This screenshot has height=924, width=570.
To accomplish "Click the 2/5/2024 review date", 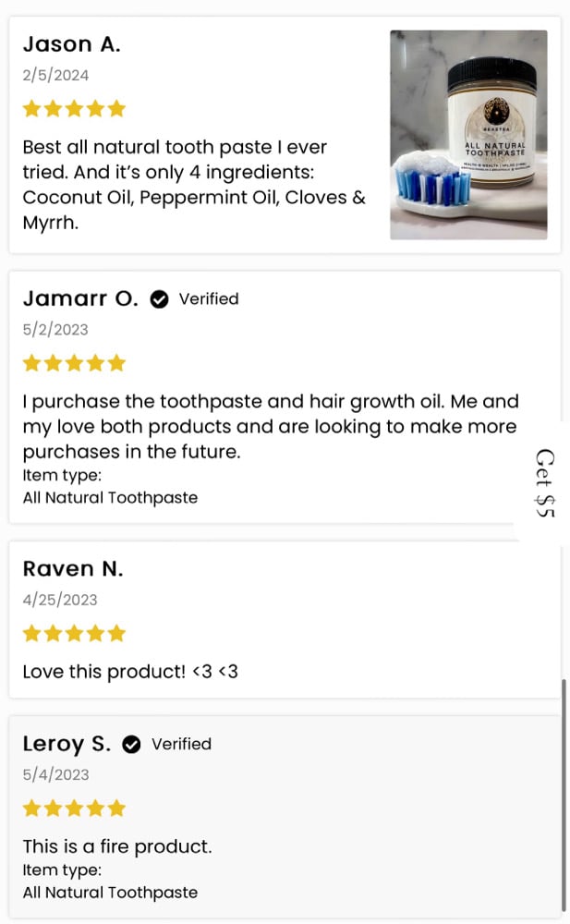I will tap(55, 76).
